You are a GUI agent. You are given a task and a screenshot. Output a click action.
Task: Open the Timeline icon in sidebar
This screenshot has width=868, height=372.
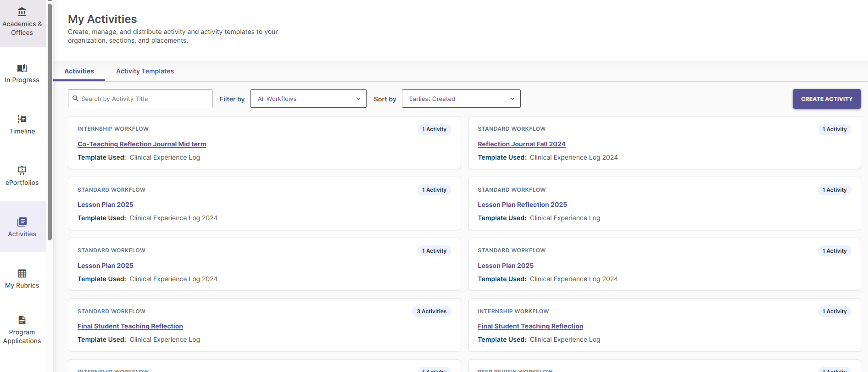point(22,119)
